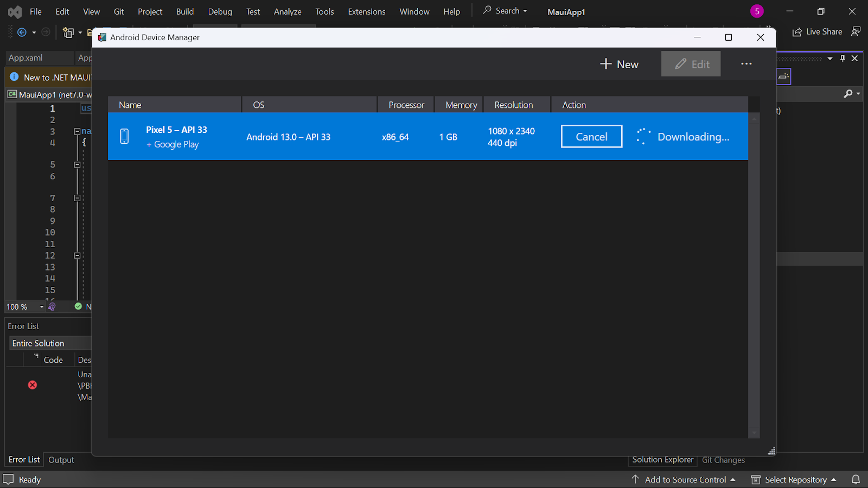Open the Test menu
This screenshot has width=868, height=488.
253,11
